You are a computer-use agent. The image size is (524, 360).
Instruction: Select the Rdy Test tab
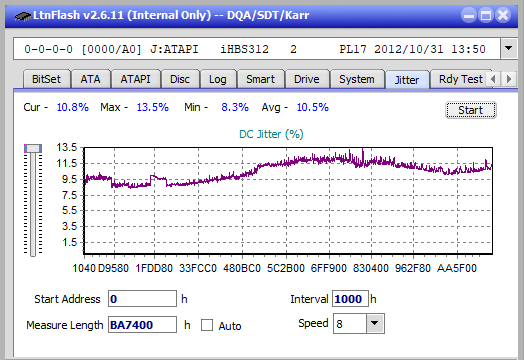coord(461,79)
